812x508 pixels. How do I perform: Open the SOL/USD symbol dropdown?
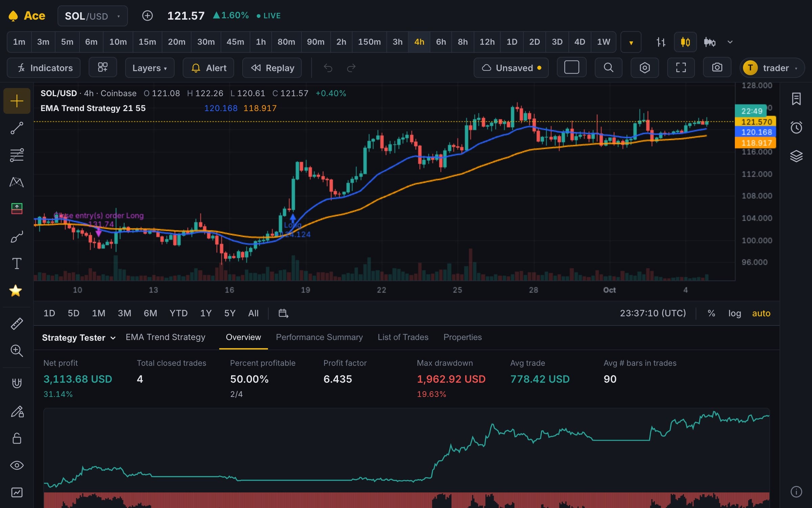92,16
